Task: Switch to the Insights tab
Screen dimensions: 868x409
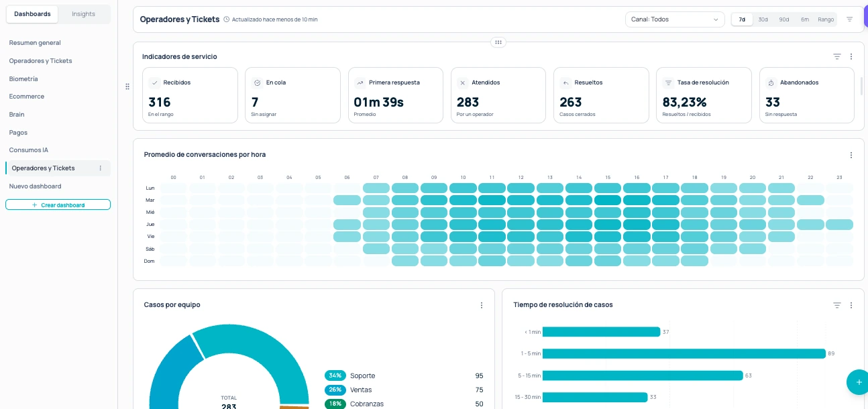Action: [x=84, y=14]
